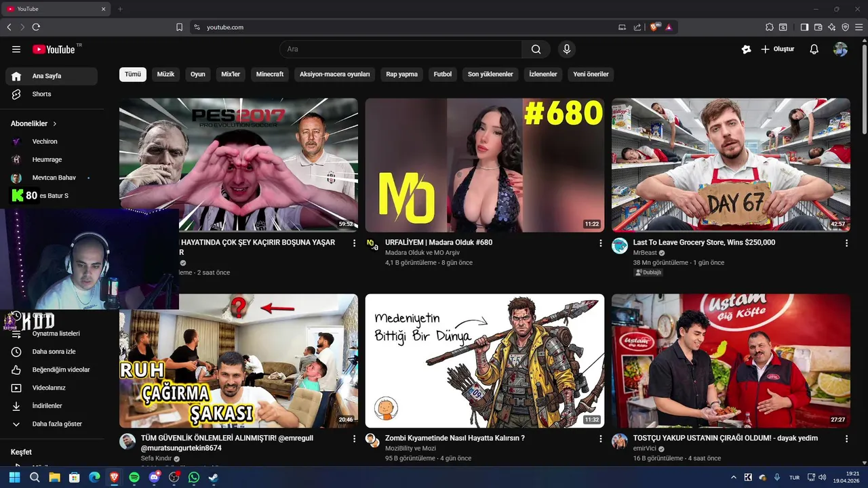Go to Ana Sayfa in sidebar
Image resolution: width=868 pixels, height=488 pixels.
pyautogui.click(x=52, y=76)
